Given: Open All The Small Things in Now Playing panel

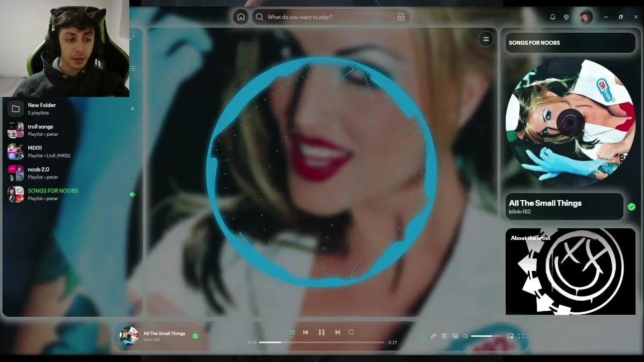Looking at the screenshot, I should [545, 203].
